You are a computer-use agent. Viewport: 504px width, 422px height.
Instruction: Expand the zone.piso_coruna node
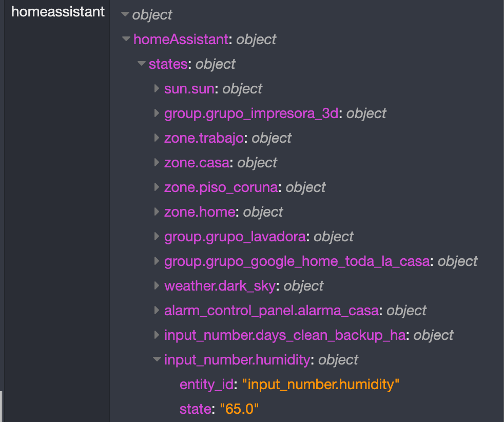pos(157,187)
